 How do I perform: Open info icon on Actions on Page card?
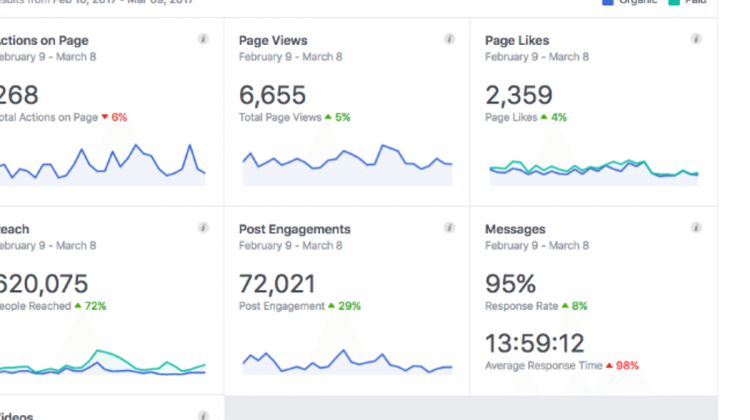203,39
